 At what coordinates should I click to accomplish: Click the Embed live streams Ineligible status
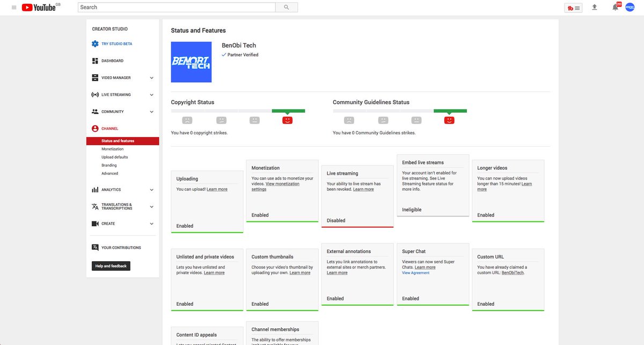pos(412,210)
